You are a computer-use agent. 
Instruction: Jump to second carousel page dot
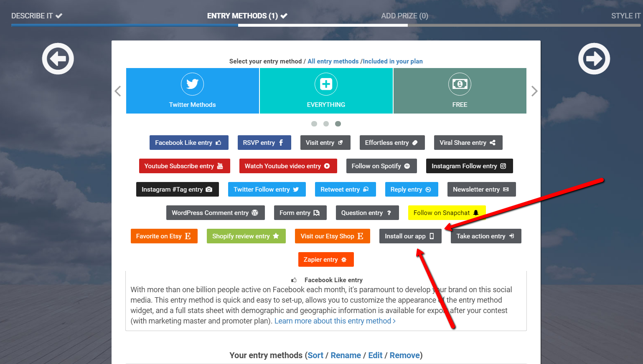click(326, 124)
